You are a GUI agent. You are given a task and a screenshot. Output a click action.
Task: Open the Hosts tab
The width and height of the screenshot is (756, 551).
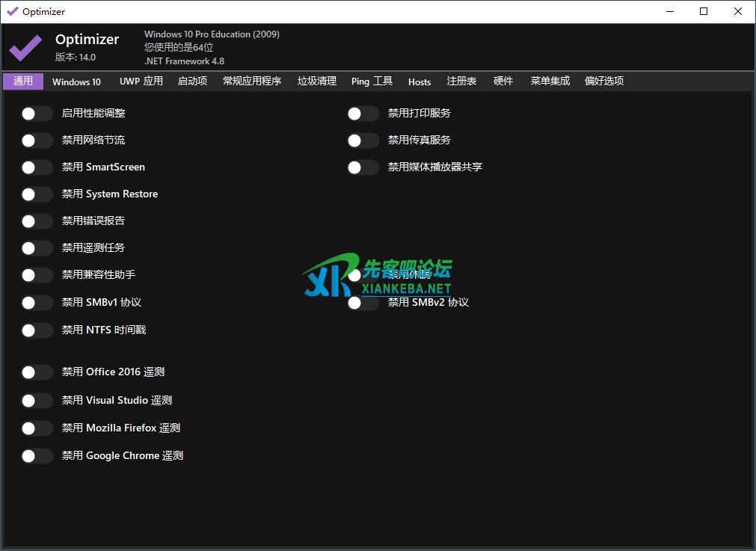(x=420, y=81)
